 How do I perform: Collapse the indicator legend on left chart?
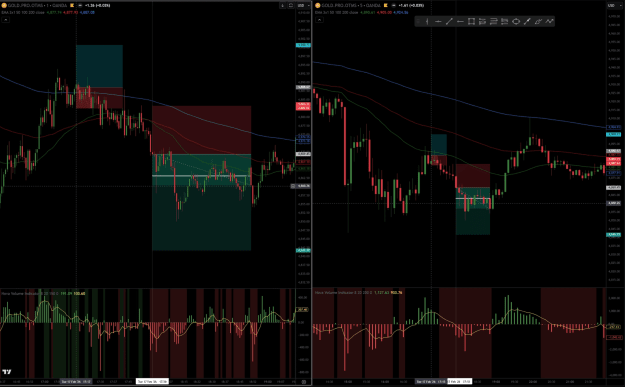(6, 20)
